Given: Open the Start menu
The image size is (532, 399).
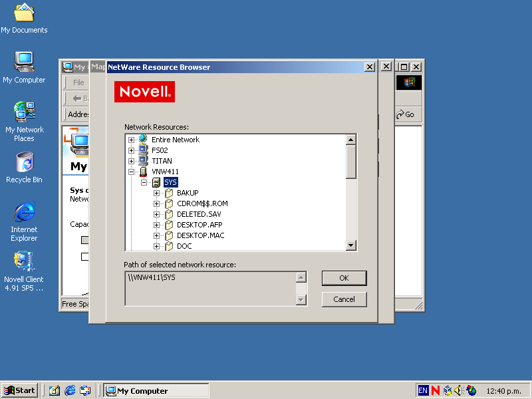Looking at the screenshot, I should point(20,390).
